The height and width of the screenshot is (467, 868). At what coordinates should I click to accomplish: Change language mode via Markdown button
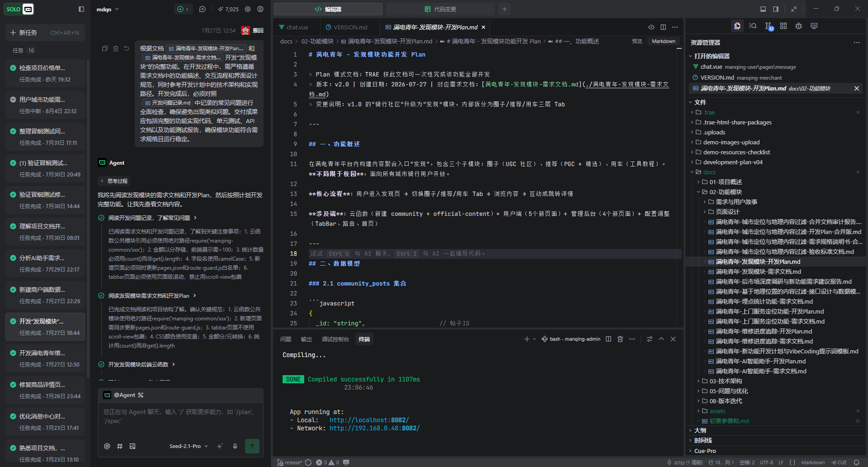point(664,41)
